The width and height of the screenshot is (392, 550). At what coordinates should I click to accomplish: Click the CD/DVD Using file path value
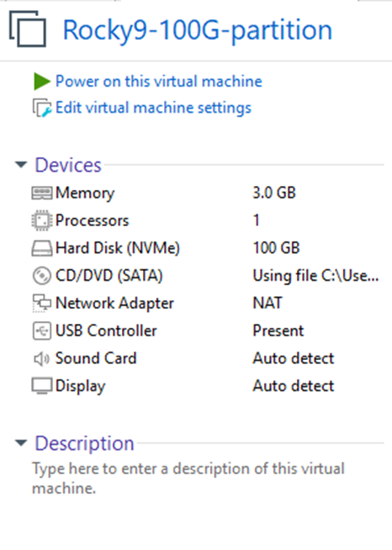point(315,276)
